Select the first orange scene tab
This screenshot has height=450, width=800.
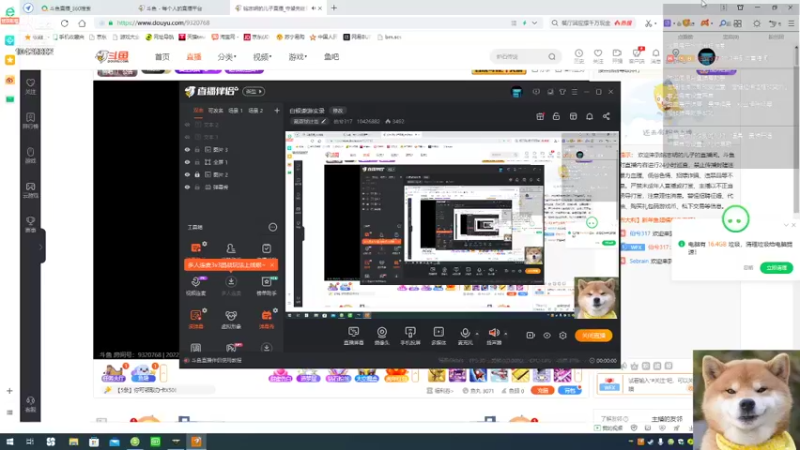click(x=198, y=110)
